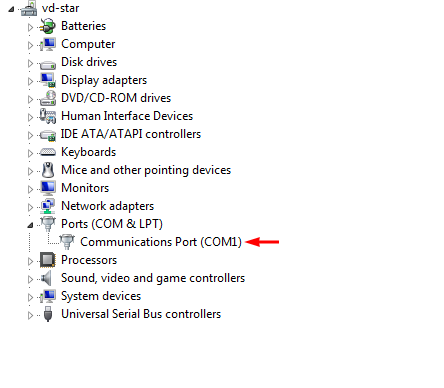
Task: Expand the System devices arrow
Action: coord(30,297)
